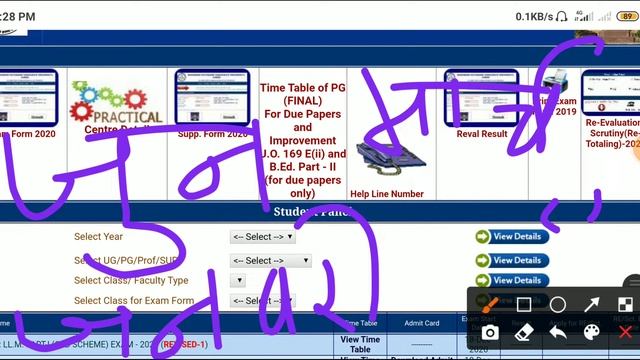Select the eraser tool
Screen dimensions: 640x360
[524, 333]
